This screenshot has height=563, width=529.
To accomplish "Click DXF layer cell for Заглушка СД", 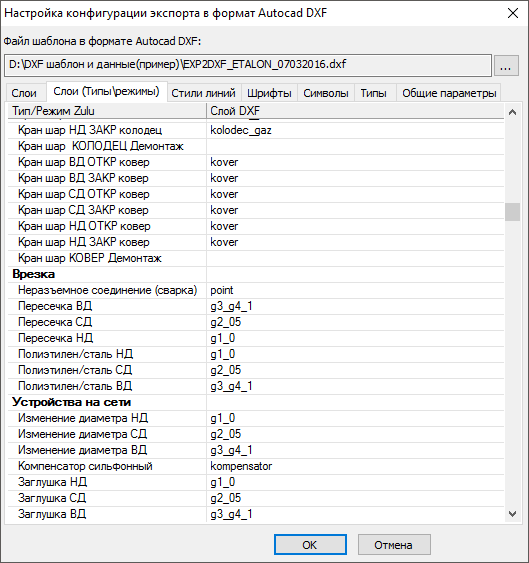I will pos(355,498).
